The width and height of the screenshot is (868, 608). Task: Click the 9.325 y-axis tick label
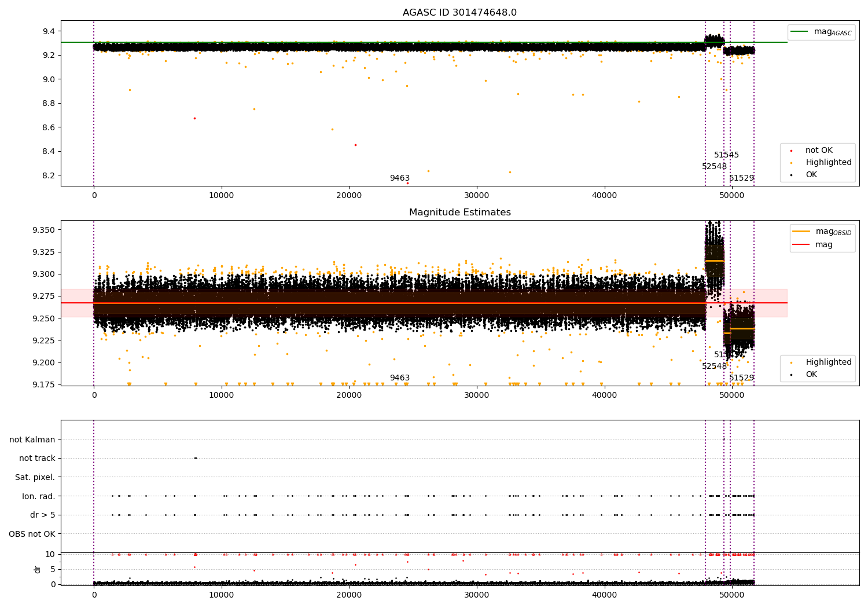coord(43,252)
